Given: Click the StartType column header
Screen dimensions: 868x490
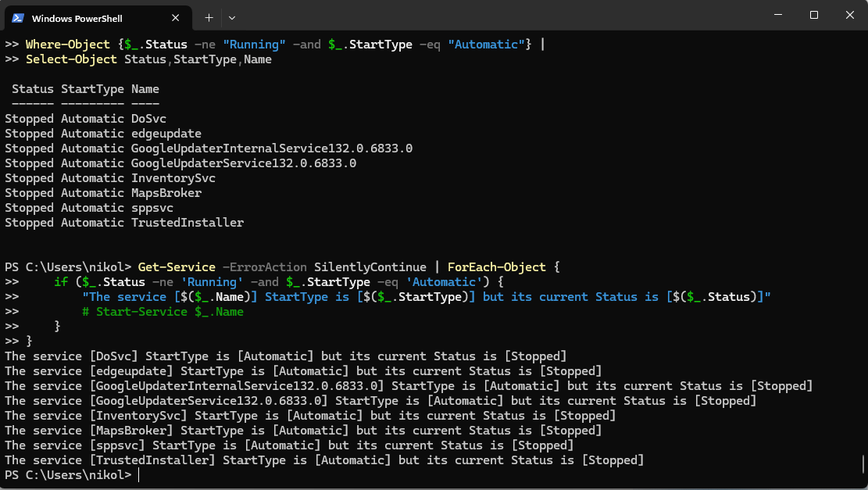Looking at the screenshot, I should 92,89.
